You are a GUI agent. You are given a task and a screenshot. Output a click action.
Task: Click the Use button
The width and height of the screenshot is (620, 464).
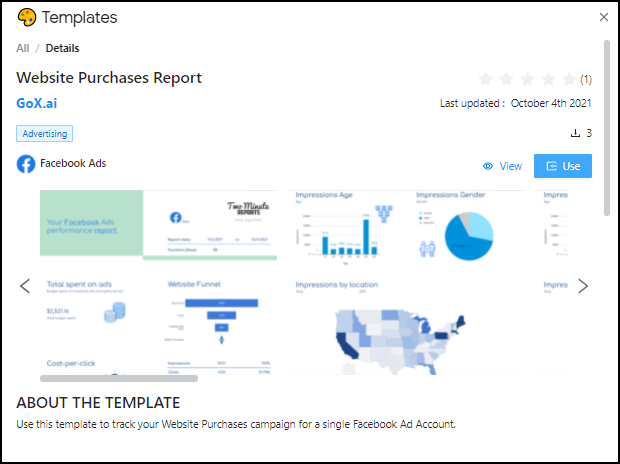pos(563,166)
